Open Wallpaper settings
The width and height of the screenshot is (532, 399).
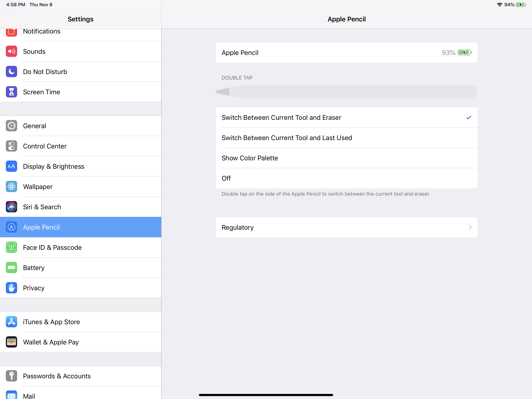(x=81, y=186)
